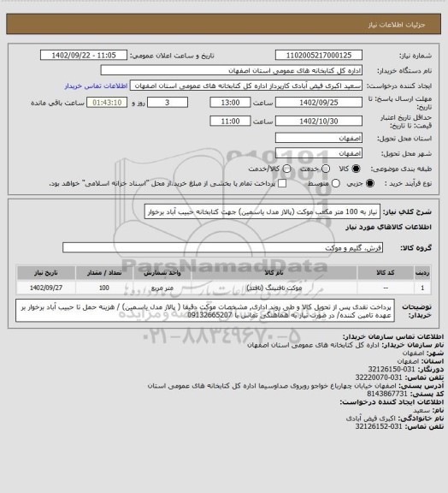Click the تاریخ نیاز column header
The width and height of the screenshot is (448, 493).
tap(46, 272)
